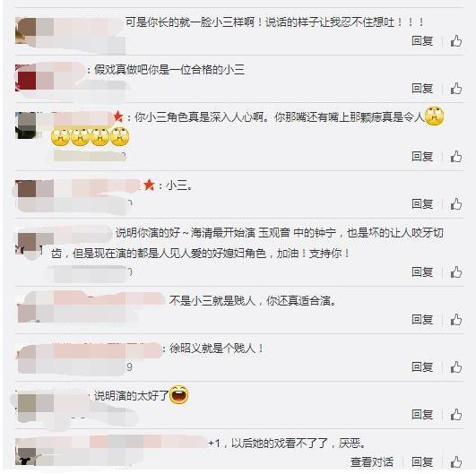476x474 pixels.
Task: Like the comment 说明演的太好了
Action: click(456, 414)
